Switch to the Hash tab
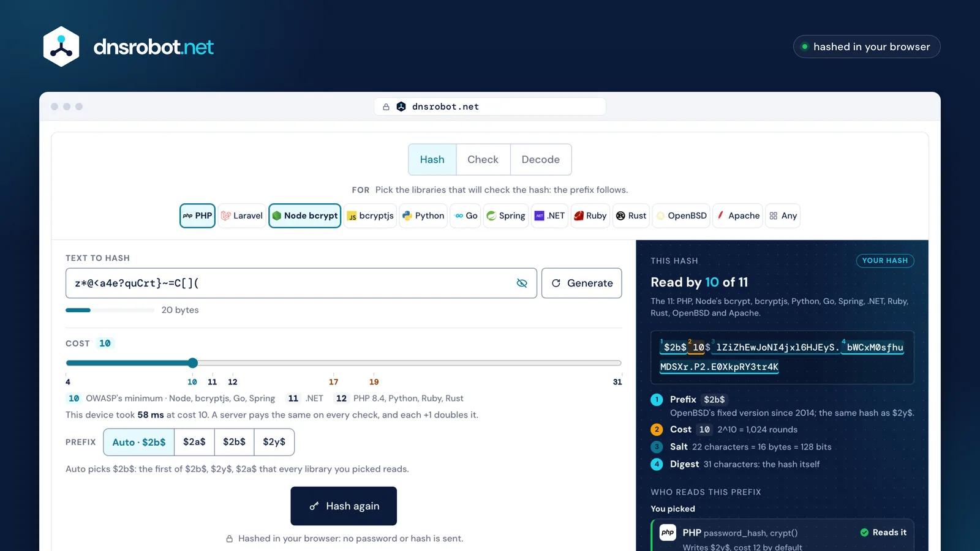The image size is (980, 551). point(432,160)
